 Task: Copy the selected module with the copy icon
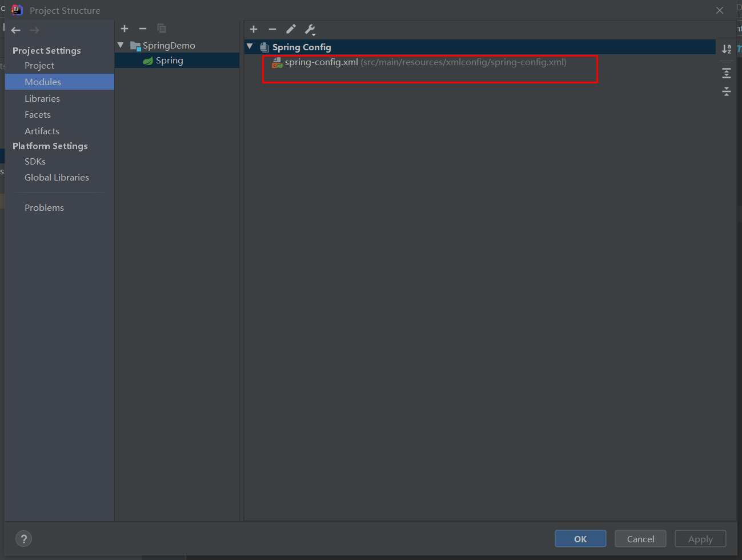coord(162,29)
